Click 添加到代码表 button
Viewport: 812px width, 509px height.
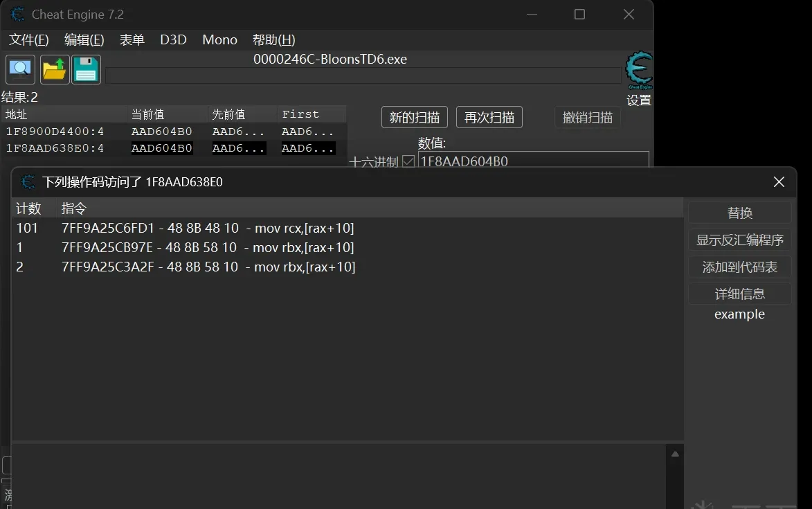(739, 267)
